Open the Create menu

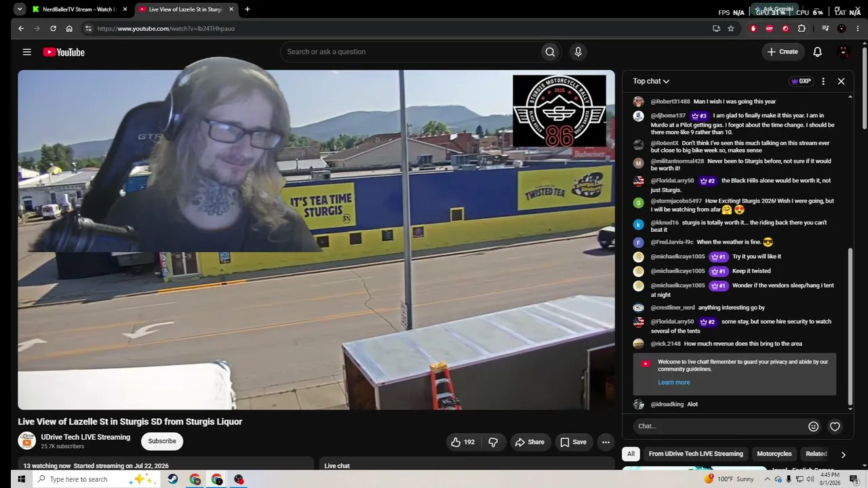click(783, 52)
